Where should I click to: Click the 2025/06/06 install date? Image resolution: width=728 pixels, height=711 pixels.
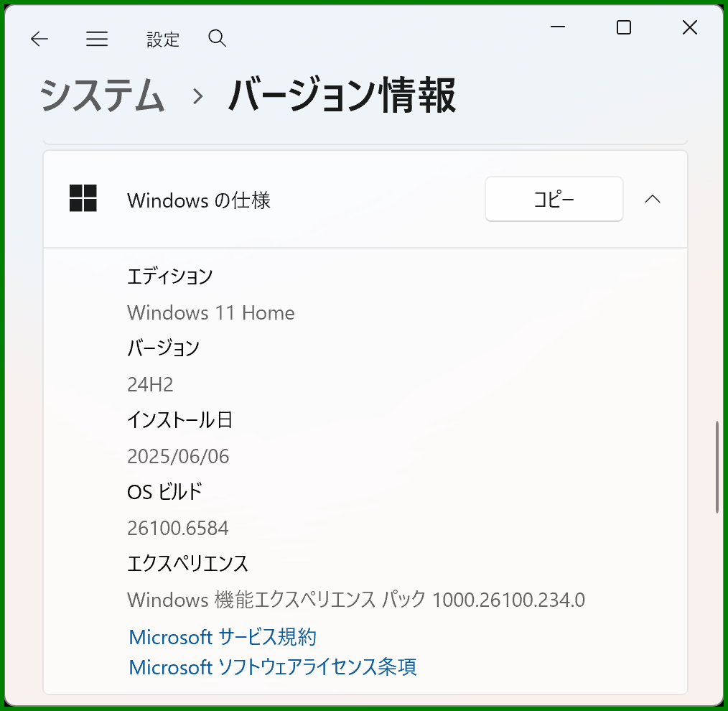(178, 457)
